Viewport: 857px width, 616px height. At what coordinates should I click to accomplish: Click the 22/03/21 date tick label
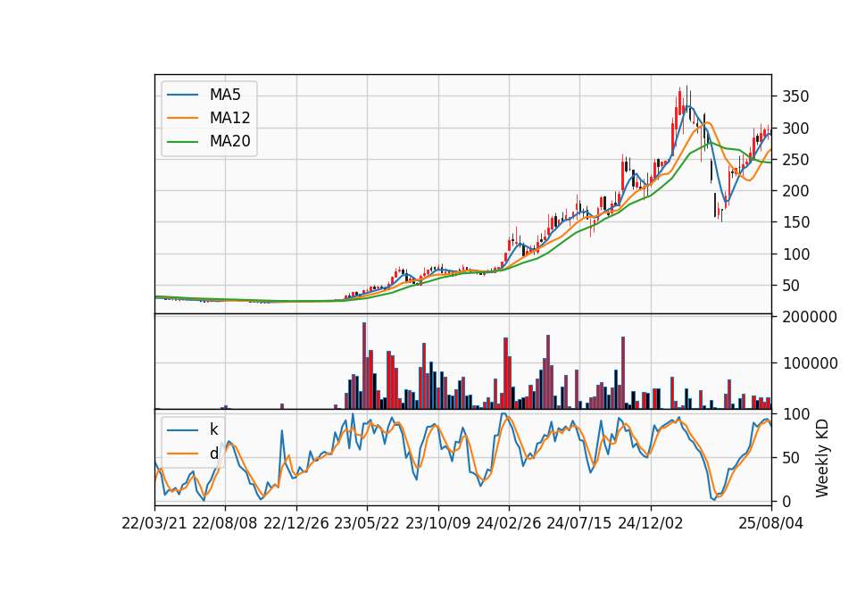[154, 523]
